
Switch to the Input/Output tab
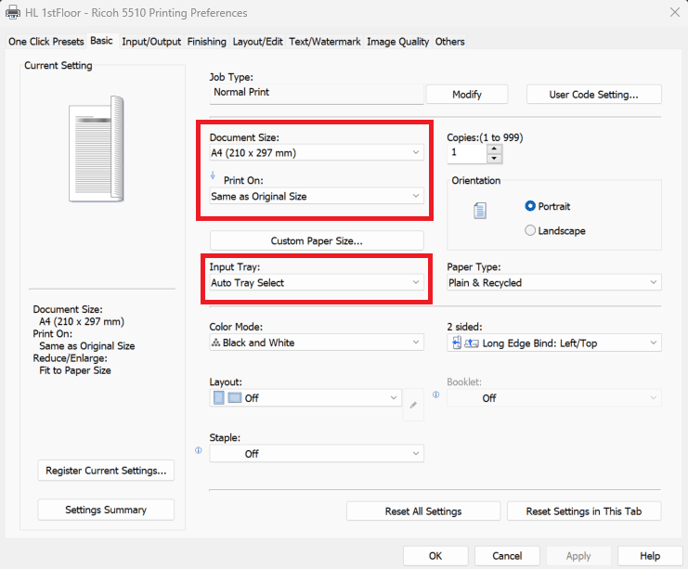click(x=151, y=42)
